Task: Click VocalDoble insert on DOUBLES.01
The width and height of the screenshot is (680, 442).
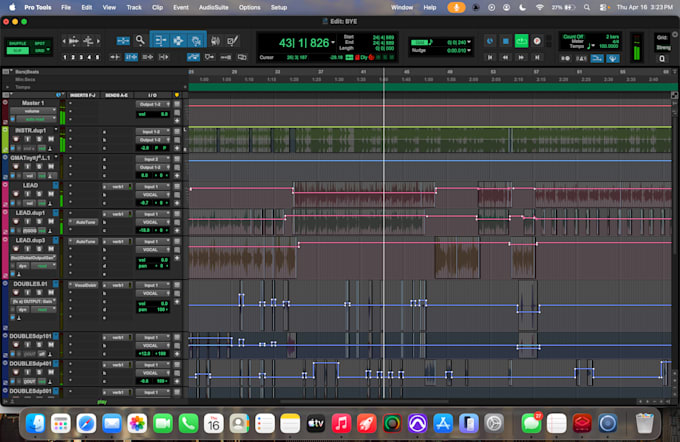Action: 83,285
